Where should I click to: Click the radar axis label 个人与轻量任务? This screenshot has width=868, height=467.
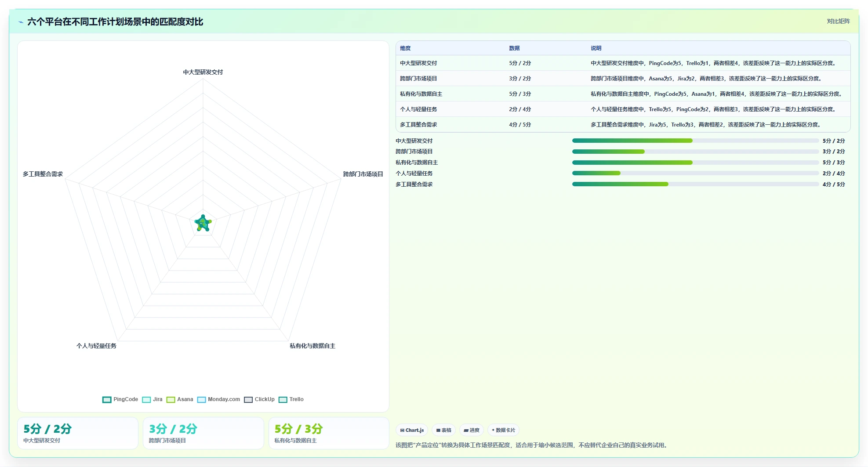click(x=96, y=346)
